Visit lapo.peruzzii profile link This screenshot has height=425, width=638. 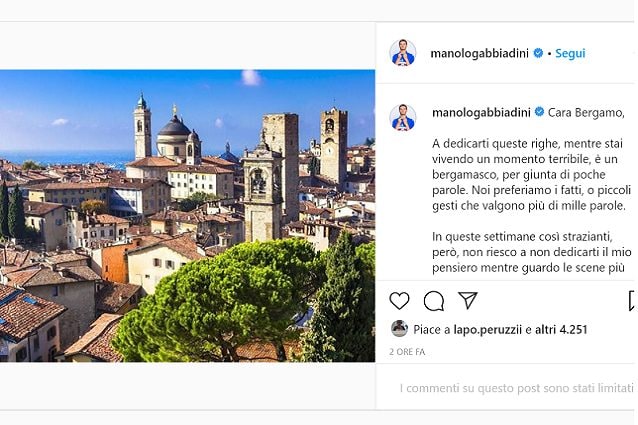click(x=487, y=329)
